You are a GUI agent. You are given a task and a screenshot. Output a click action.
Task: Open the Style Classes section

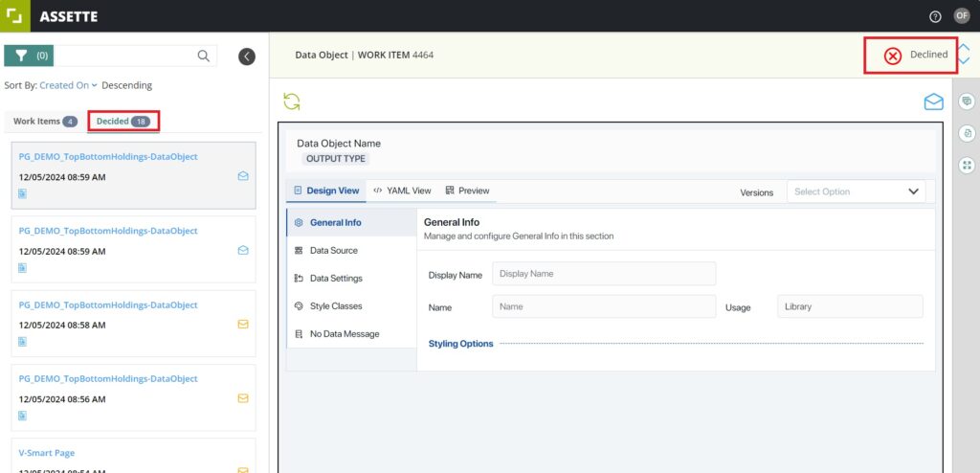tap(351, 306)
